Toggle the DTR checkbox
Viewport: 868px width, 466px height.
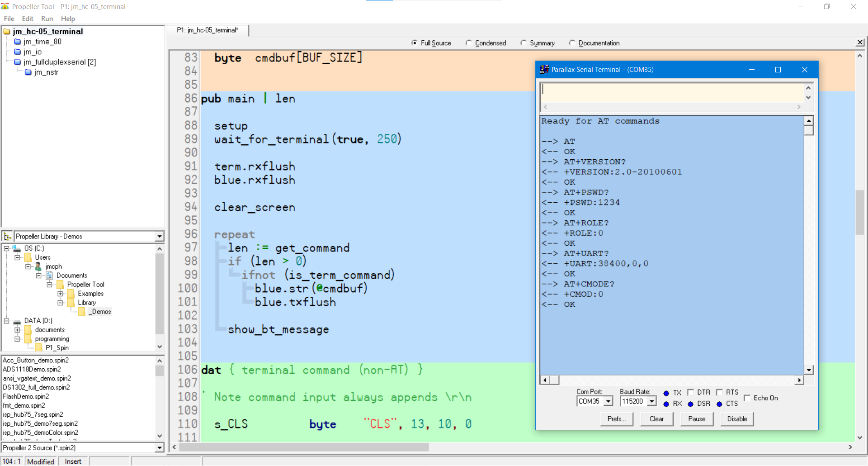(690, 393)
